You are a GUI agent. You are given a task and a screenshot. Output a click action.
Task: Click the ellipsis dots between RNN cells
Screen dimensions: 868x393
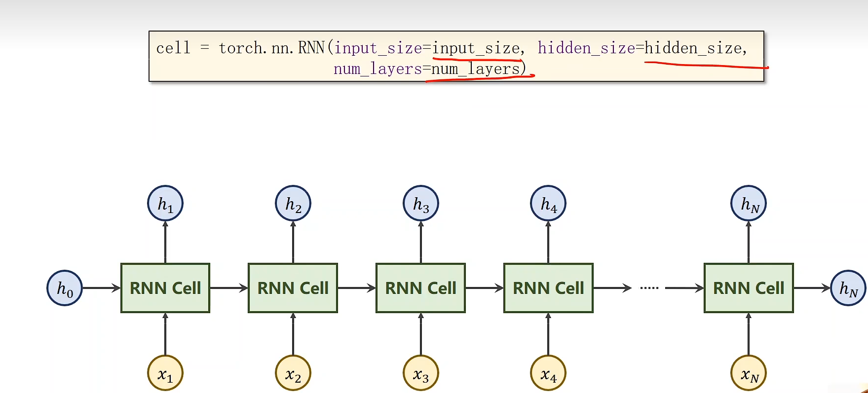point(649,288)
